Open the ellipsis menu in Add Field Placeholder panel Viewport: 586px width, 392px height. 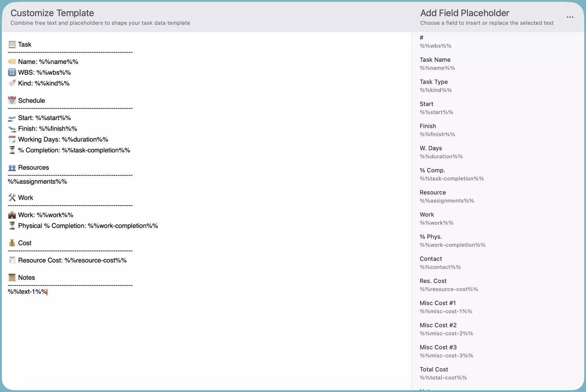pyautogui.click(x=569, y=17)
